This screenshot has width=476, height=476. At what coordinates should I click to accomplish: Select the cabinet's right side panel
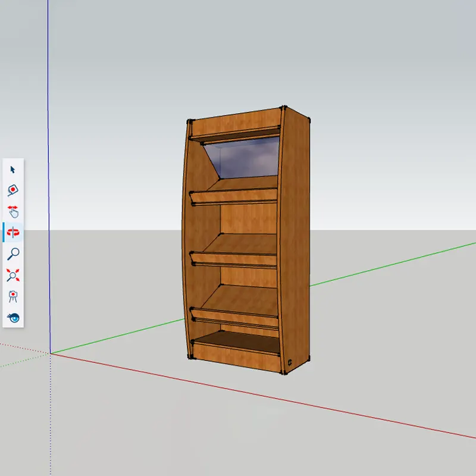(295, 238)
